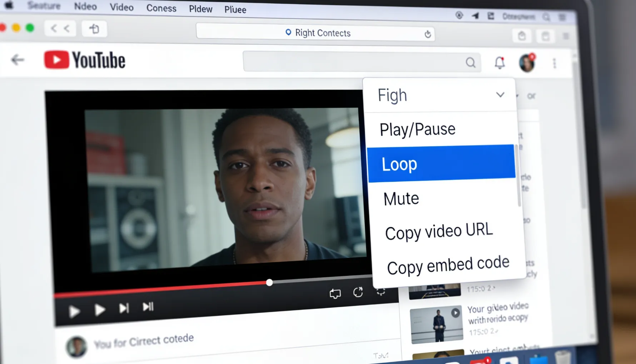The height and width of the screenshot is (364, 636).
Task: Open the notifications bell
Action: pyautogui.click(x=500, y=63)
